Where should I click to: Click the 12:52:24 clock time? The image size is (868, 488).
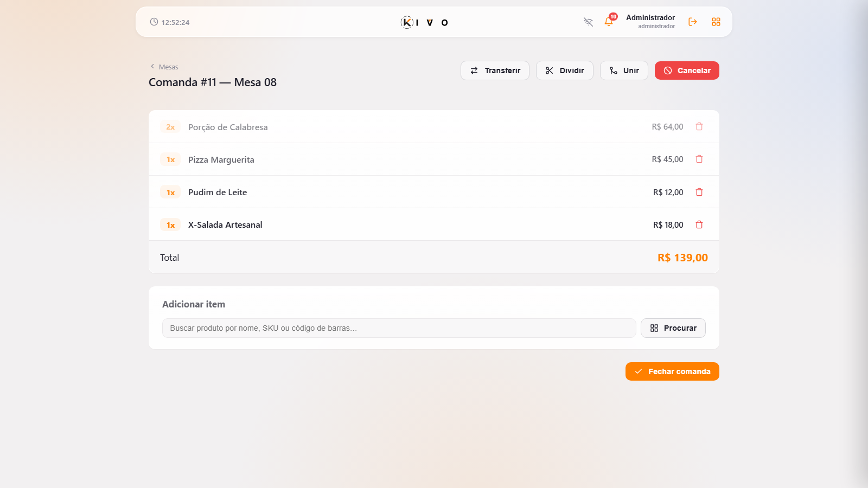[x=175, y=22]
